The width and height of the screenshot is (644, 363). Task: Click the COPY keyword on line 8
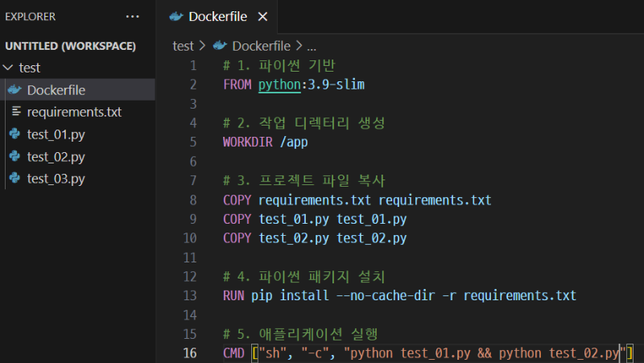pos(237,200)
